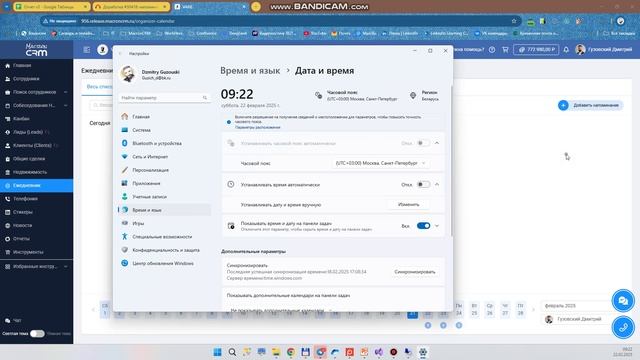This screenshot has width=640, height=360.
Task: Open Общие сделки in CRM sidebar
Action: 29,159
